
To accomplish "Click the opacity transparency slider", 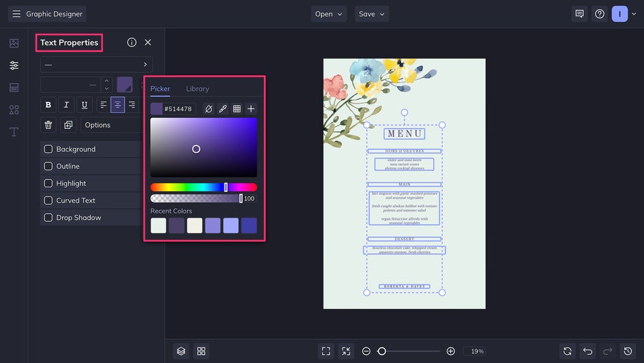I will click(x=196, y=199).
